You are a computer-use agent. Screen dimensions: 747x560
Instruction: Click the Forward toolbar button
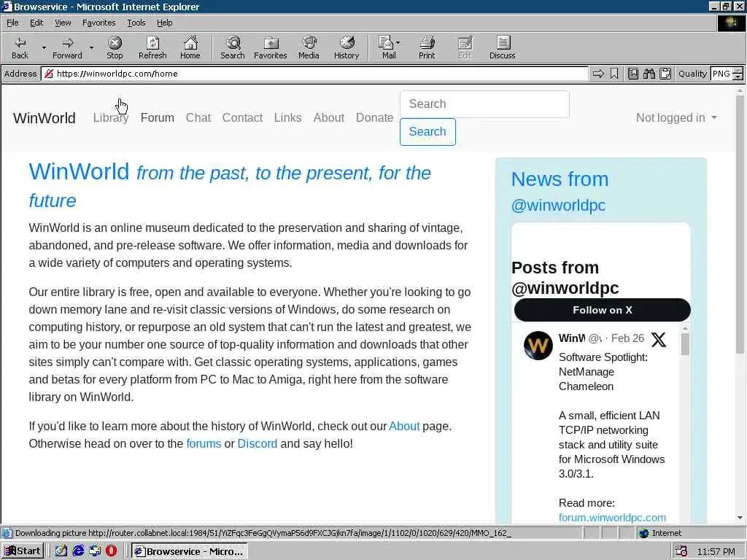click(67, 47)
